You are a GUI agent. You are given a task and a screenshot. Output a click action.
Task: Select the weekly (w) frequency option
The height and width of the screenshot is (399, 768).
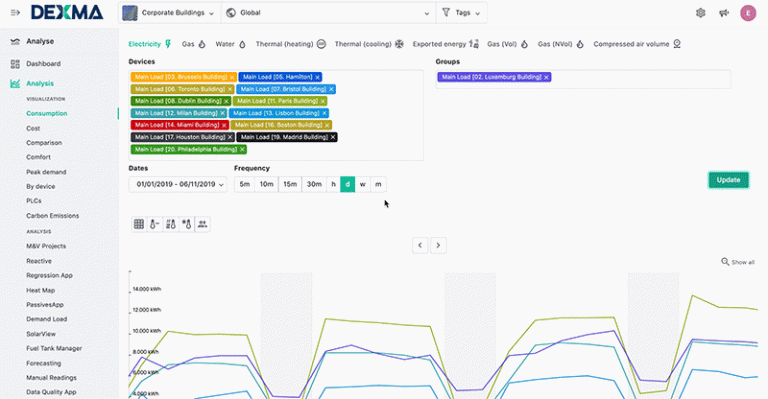pyautogui.click(x=362, y=185)
